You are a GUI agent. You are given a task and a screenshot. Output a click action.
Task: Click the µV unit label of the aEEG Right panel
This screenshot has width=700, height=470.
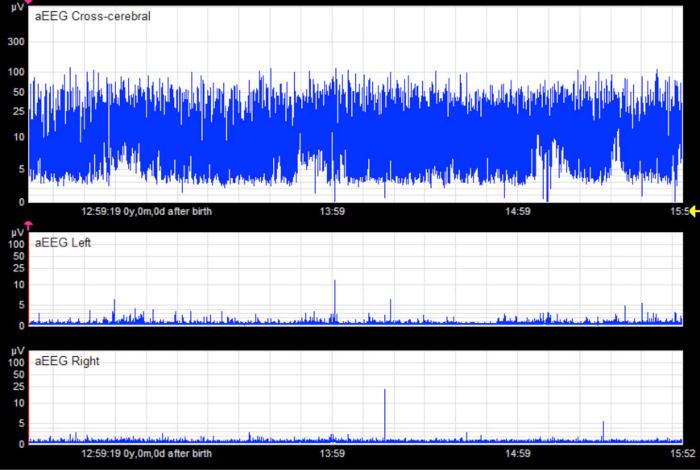tap(17, 352)
